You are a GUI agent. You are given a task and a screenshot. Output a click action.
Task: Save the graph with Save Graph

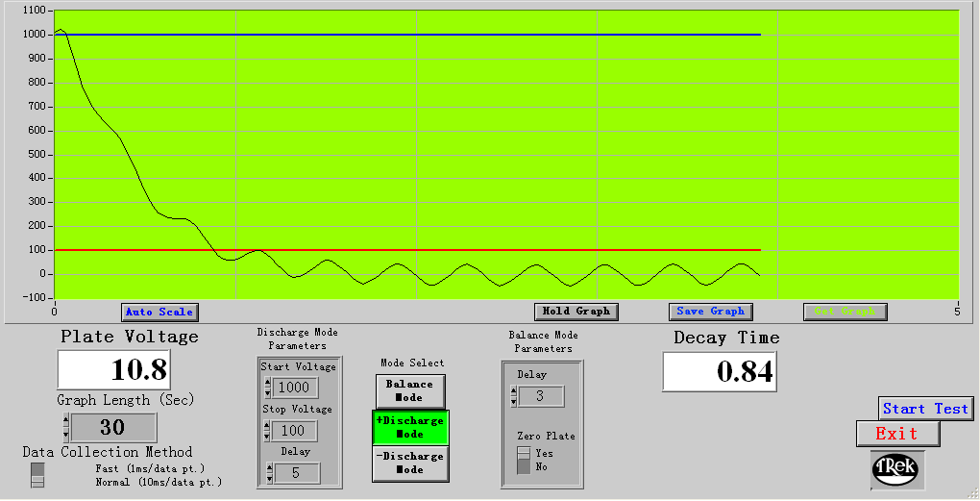tap(710, 312)
